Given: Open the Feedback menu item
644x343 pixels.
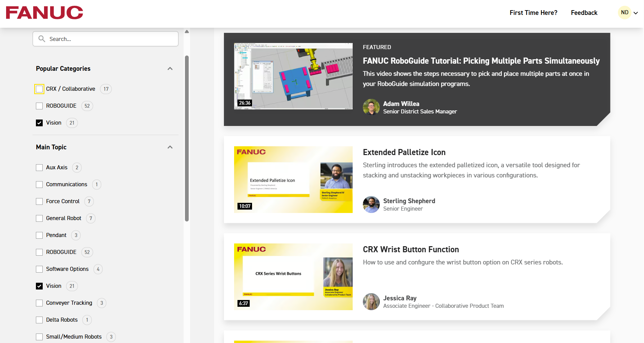Looking at the screenshot, I should [584, 13].
